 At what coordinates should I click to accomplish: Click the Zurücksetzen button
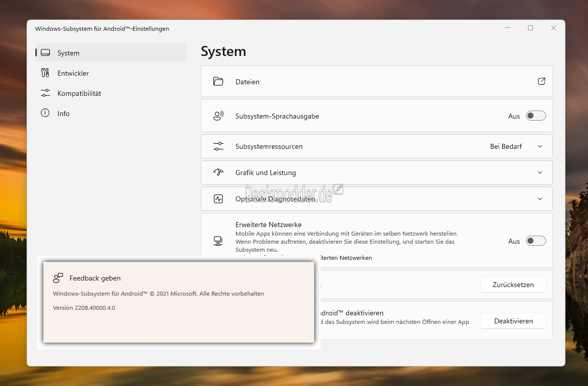513,285
